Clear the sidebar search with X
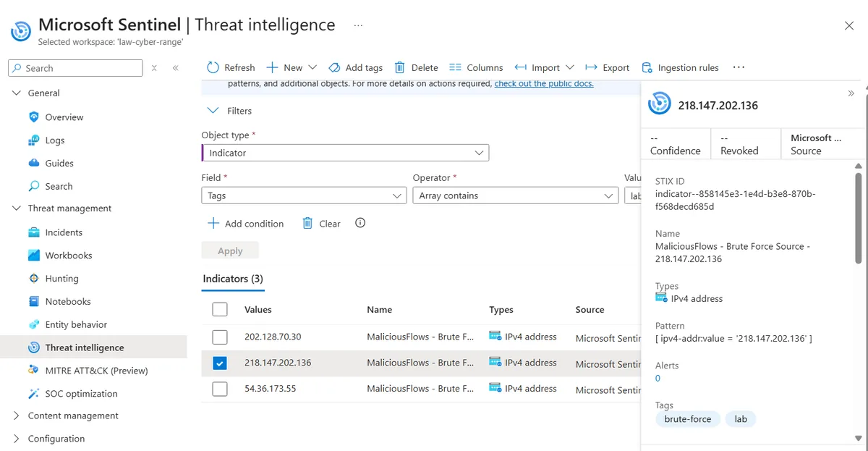This screenshot has width=868, height=451. tap(154, 68)
